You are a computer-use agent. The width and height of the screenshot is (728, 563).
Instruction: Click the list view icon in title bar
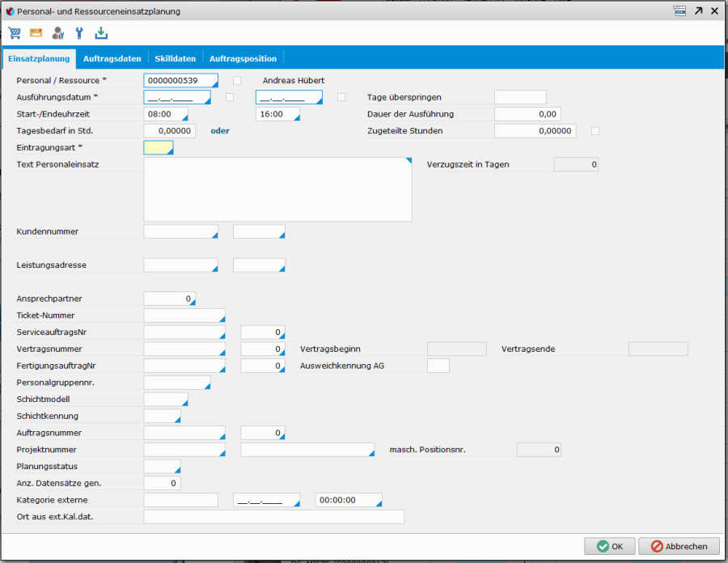pyautogui.click(x=679, y=11)
